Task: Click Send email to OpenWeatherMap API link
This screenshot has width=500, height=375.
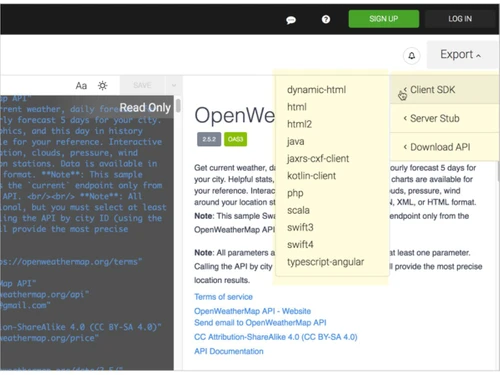Action: point(260,323)
